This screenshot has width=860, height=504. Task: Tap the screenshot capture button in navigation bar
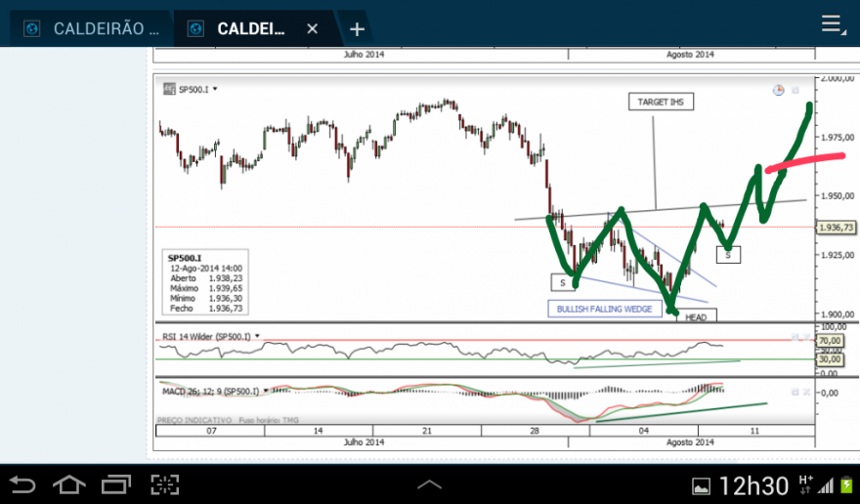click(164, 484)
